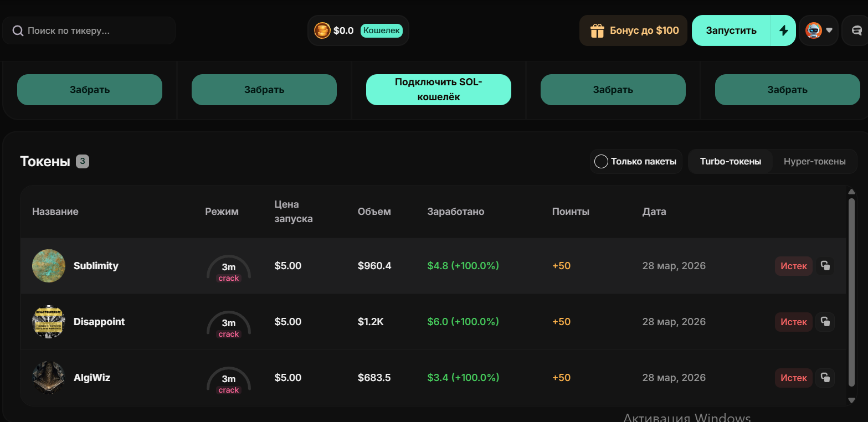Toggle the Только пакеты option
The image size is (868, 422).
(x=636, y=162)
